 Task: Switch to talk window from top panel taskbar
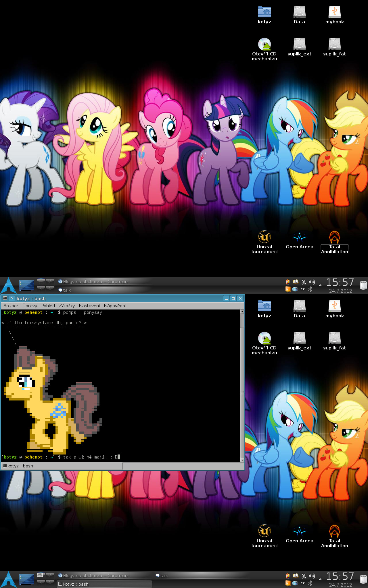click(105, 290)
